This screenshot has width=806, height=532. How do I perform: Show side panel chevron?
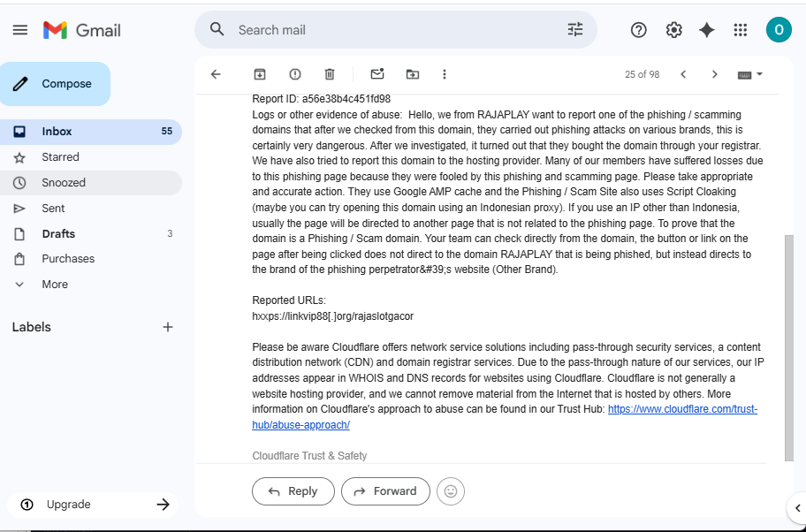(x=798, y=508)
